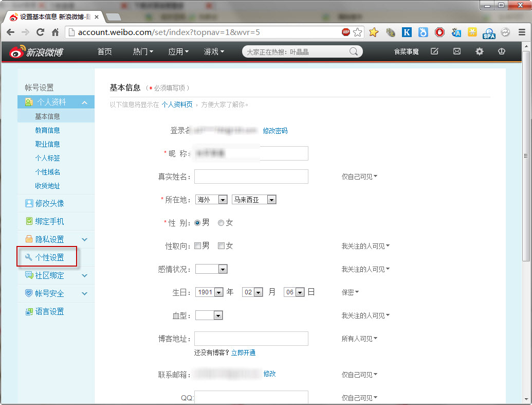Click the 绑定手机 phone icon in sidebar
Viewport: 532px width, 405px height.
[x=29, y=221]
